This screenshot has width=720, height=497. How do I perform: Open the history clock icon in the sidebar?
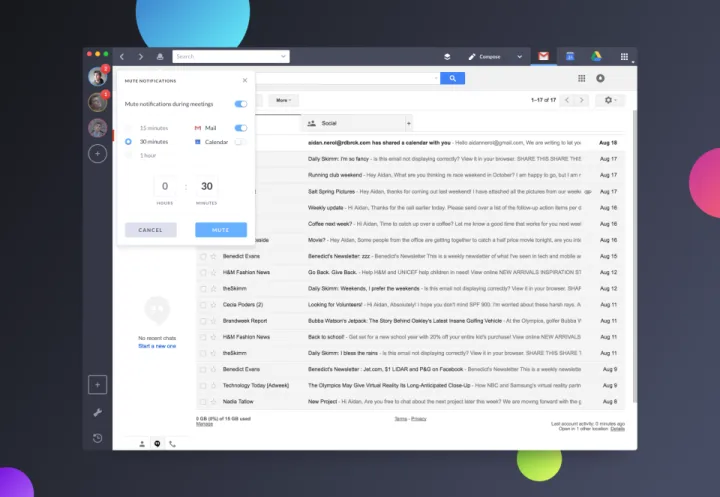pyautogui.click(x=97, y=438)
